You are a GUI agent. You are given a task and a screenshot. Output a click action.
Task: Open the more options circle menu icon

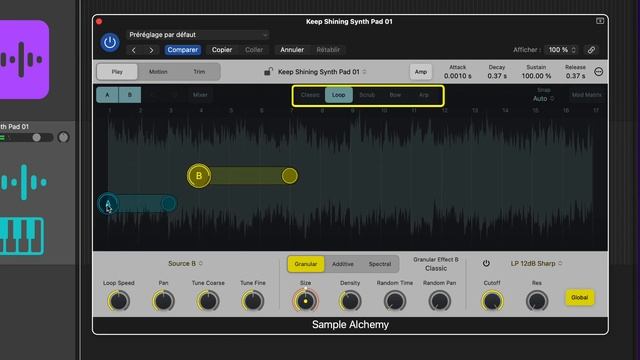(598, 72)
